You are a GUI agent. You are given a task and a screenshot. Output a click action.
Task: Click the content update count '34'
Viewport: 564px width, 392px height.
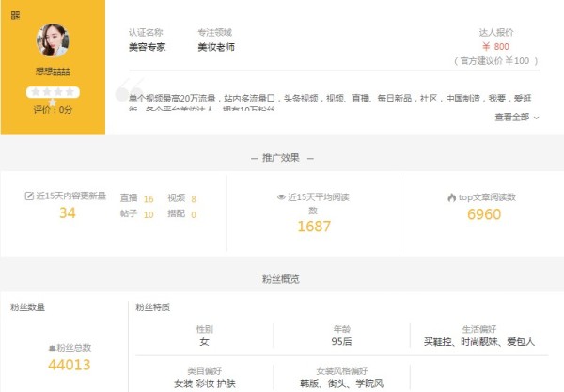68,212
